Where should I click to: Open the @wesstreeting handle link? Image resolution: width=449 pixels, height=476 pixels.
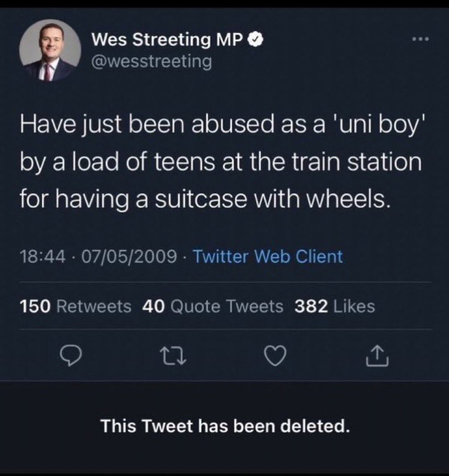[152, 61]
